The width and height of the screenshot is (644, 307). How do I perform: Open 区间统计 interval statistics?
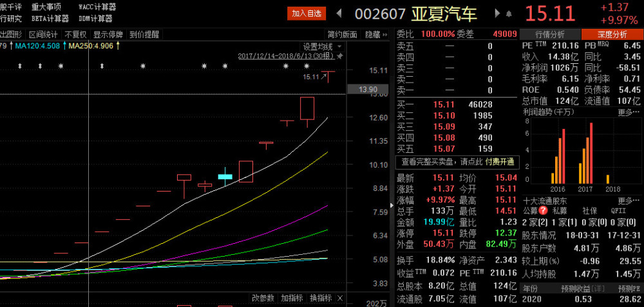[x=43, y=35]
